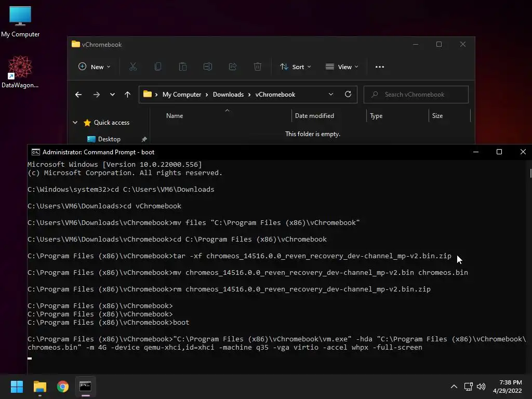Click the Copy icon in Explorer toolbar

click(158, 67)
